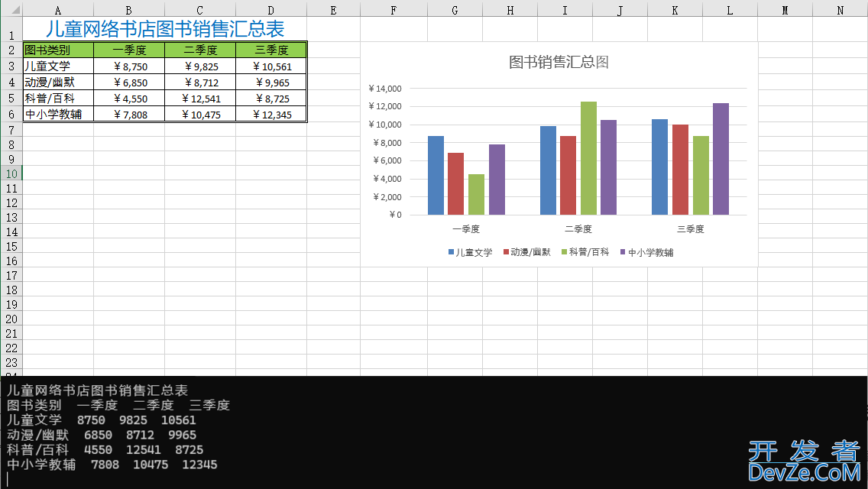The image size is (868, 489).
Task: Click the tallest green bar in 二季度 group
Action: [588, 157]
